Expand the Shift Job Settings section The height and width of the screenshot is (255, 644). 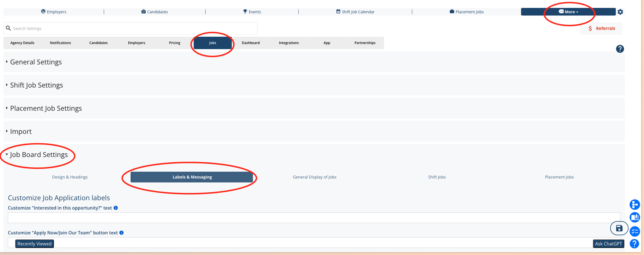coord(36,85)
